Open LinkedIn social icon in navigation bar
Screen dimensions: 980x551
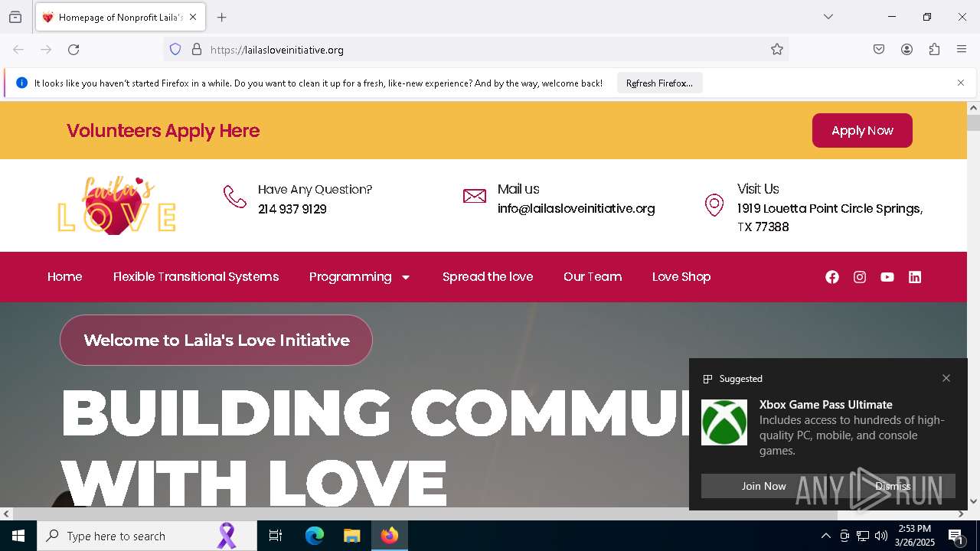(x=915, y=277)
